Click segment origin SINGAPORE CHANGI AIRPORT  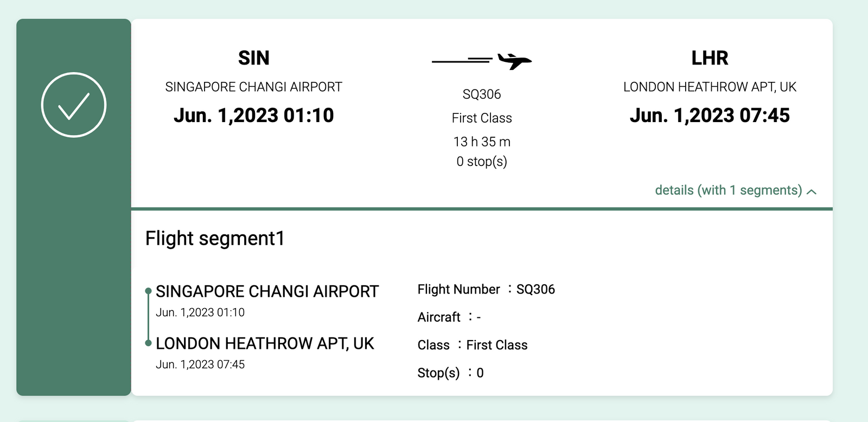pos(267,292)
